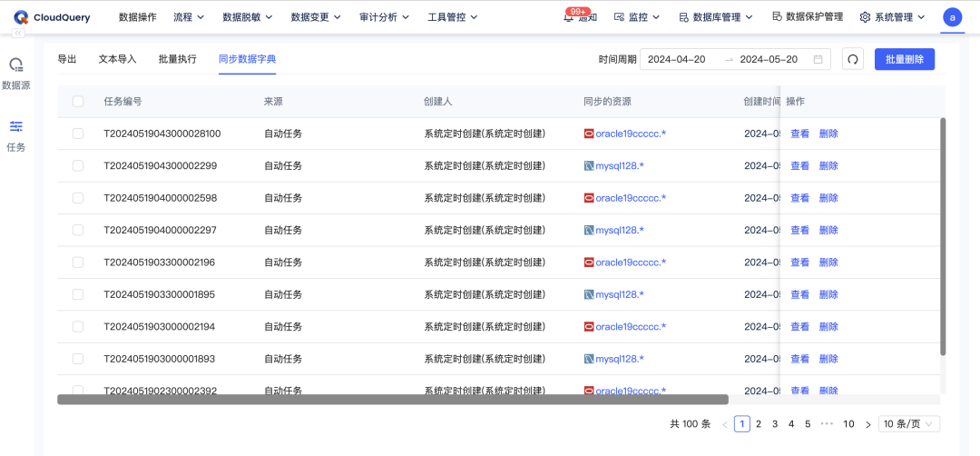This screenshot has width=980, height=456.
Task: Click the oracle icon in row T2024051903000002194
Action: point(588,326)
